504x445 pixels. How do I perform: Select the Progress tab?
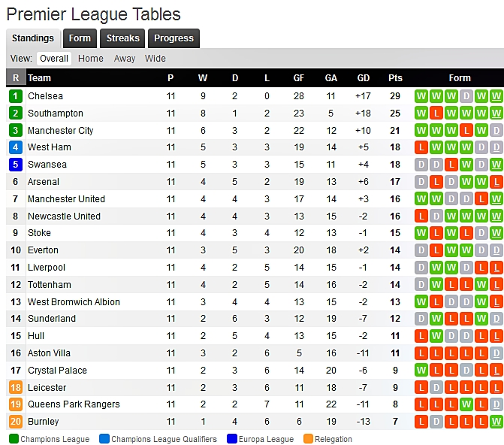[x=174, y=38]
